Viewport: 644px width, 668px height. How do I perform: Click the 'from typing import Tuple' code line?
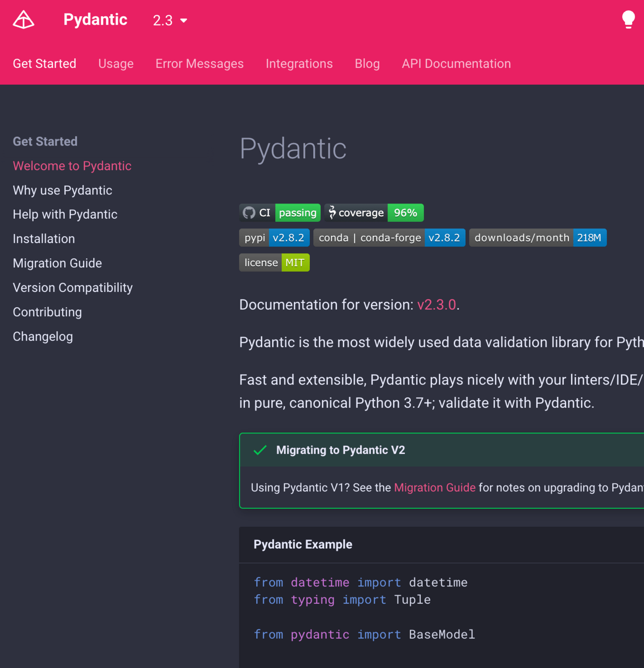(342, 600)
